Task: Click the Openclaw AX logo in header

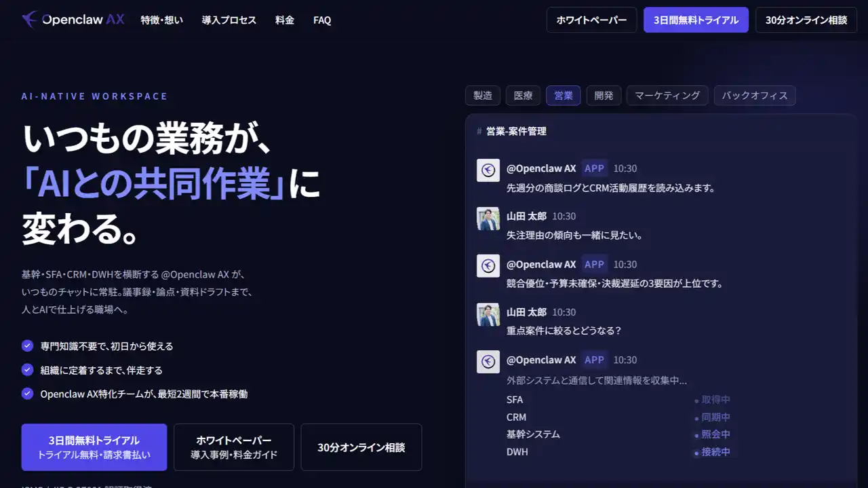Action: pos(73,20)
